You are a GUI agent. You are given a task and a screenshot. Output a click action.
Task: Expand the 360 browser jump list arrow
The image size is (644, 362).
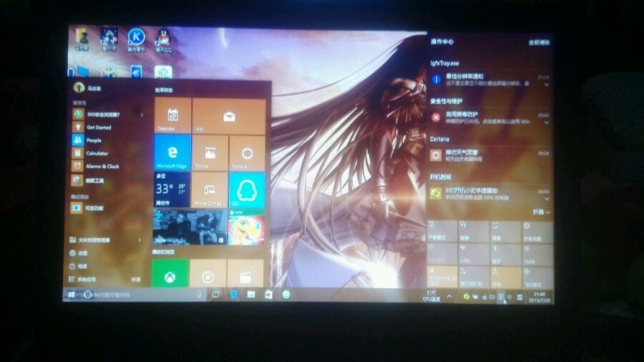click(142, 115)
